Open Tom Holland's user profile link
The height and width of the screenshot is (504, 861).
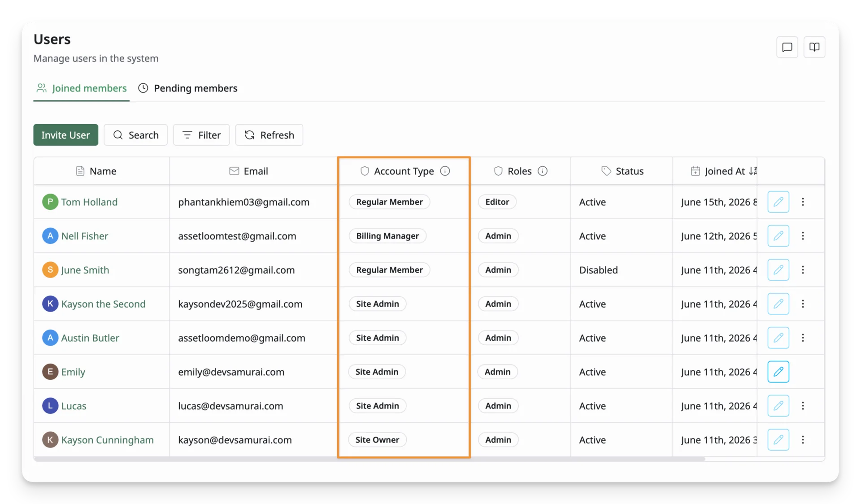click(89, 202)
